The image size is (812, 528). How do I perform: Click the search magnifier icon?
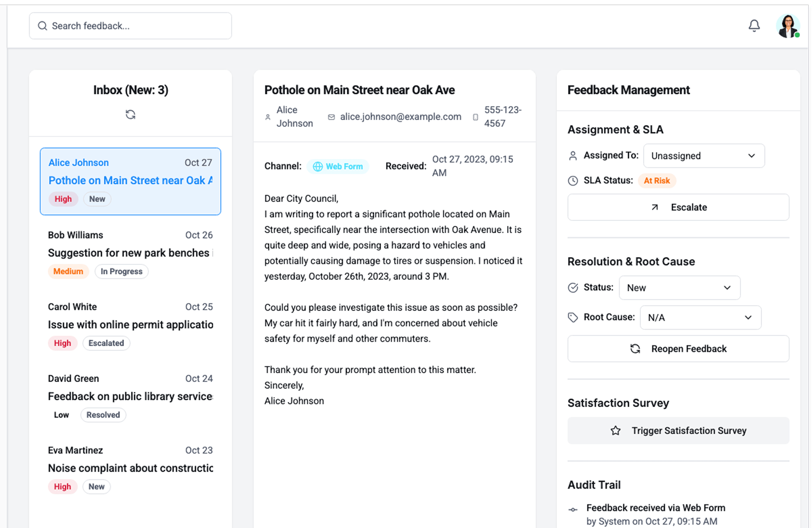point(42,26)
